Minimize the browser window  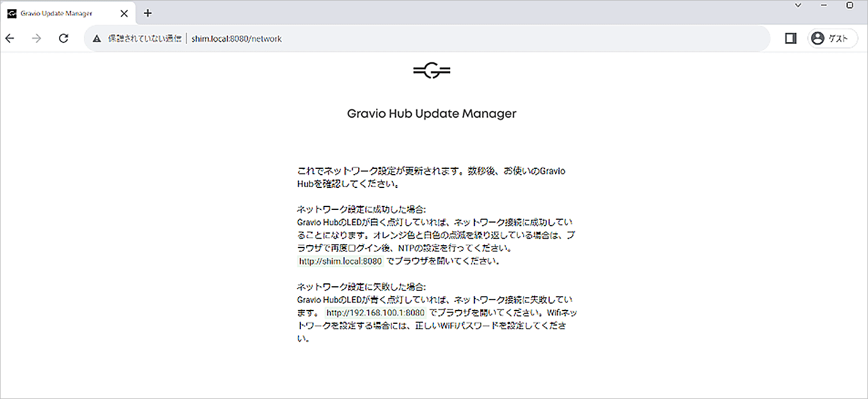click(824, 5)
